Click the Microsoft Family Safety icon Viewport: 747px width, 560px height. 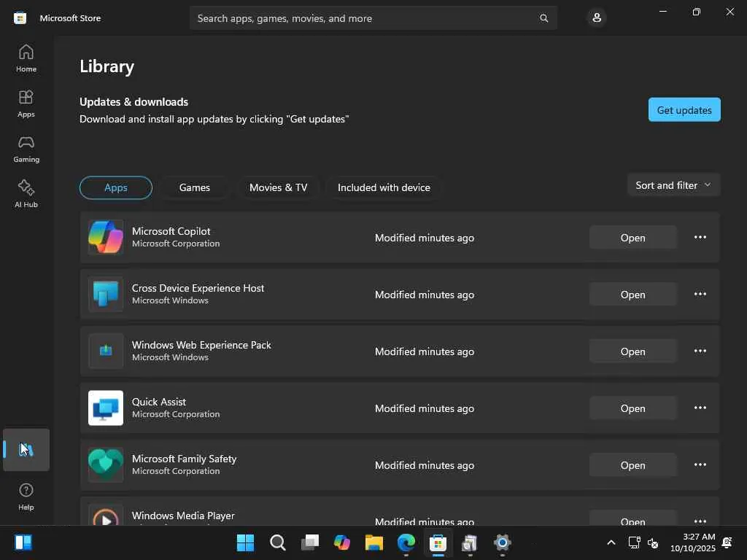pos(106,464)
